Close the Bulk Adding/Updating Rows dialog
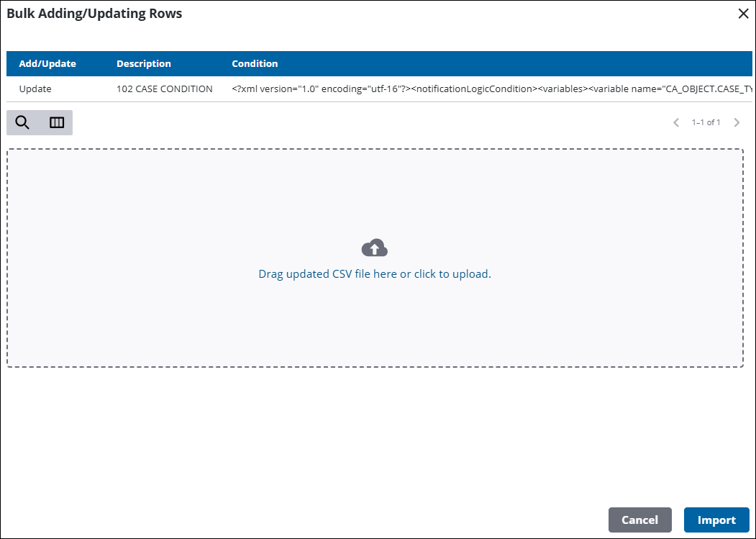 coord(743,14)
